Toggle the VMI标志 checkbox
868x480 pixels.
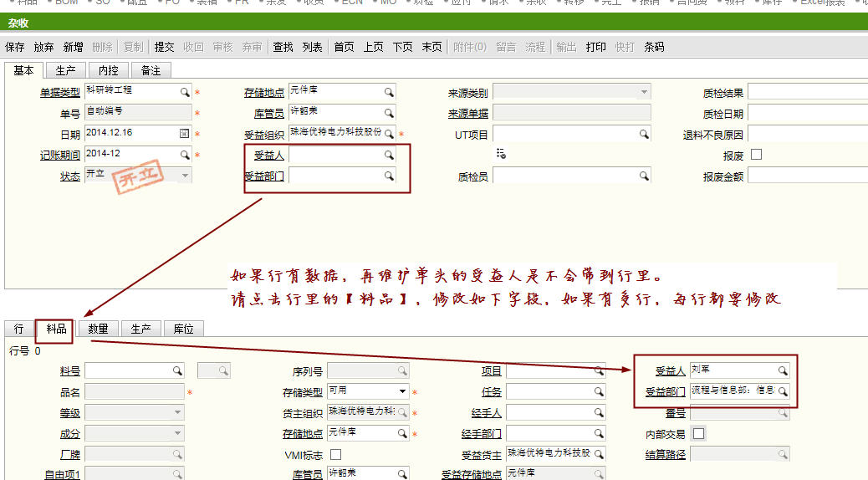point(335,455)
